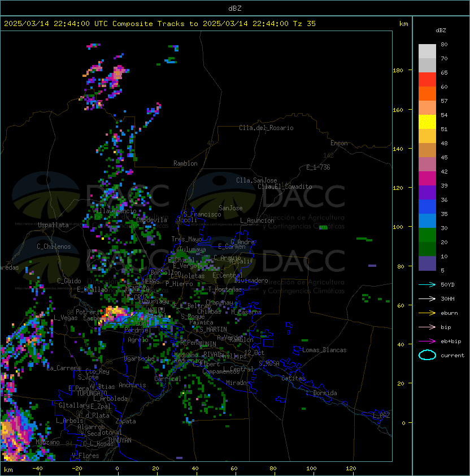Viewport: 470px width, 476px height.
Task: Click the 'Lomas_Blancas' map label
Action: click(324, 350)
